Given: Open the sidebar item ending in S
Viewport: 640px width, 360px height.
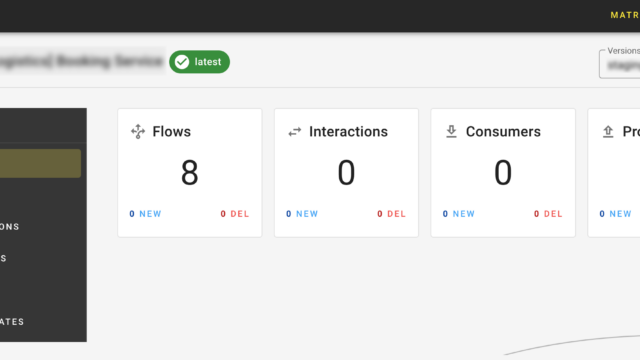Looking at the screenshot, I should (x=3, y=258).
